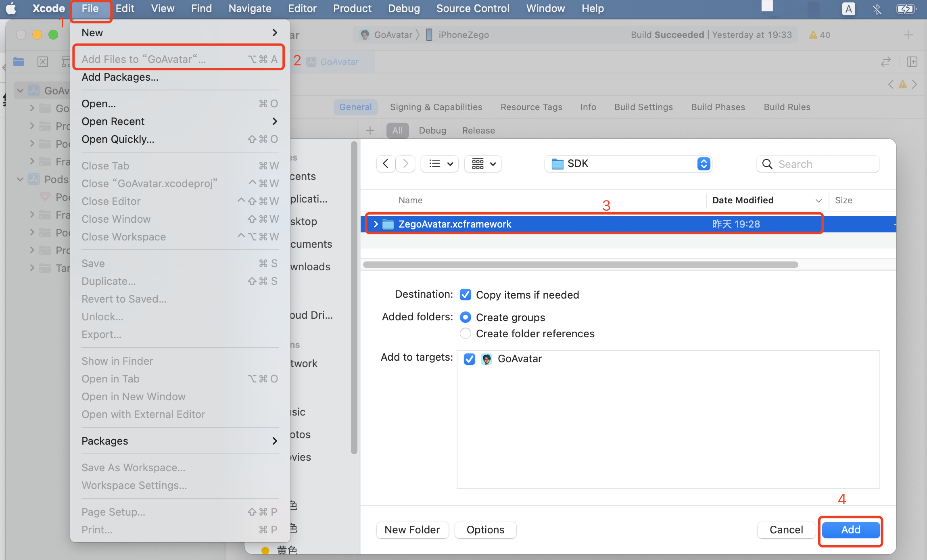Viewport: 927px width, 560px height.
Task: Click the GoAvatar project icon in navigator
Action: pos(34,90)
